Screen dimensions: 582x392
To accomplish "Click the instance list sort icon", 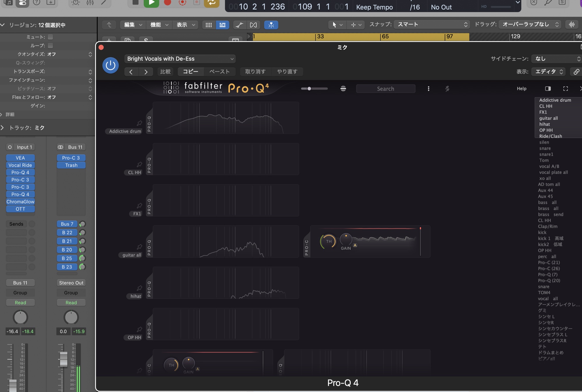I will click(x=343, y=89).
